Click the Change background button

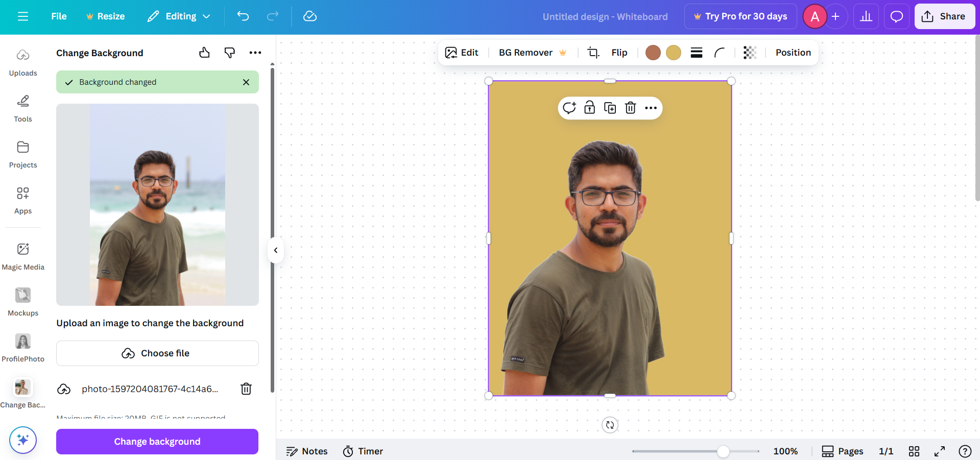click(x=157, y=441)
